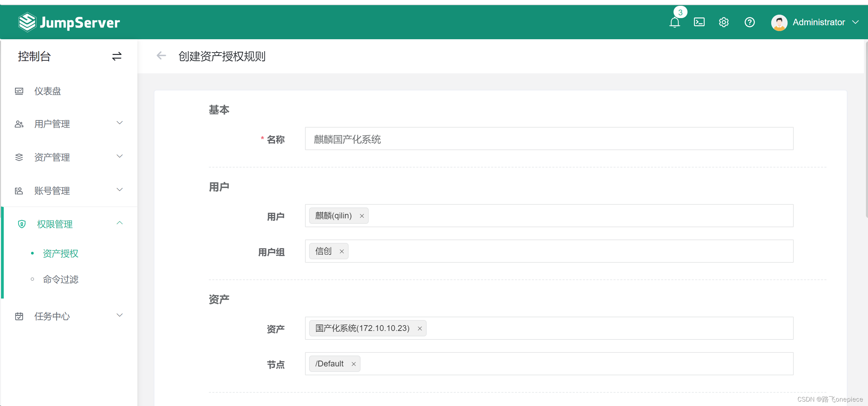Click the Administrator username text
The image size is (868, 406).
click(x=819, y=22)
